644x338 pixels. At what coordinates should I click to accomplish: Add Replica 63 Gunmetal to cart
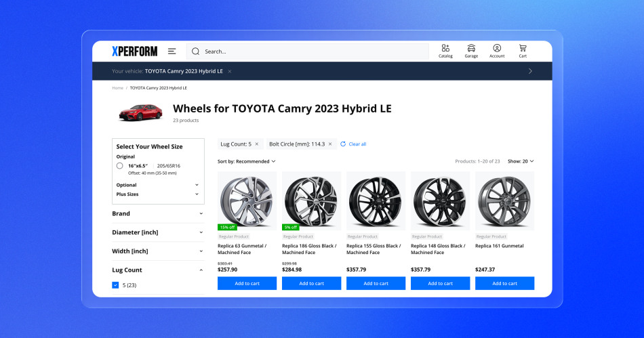coord(247,283)
